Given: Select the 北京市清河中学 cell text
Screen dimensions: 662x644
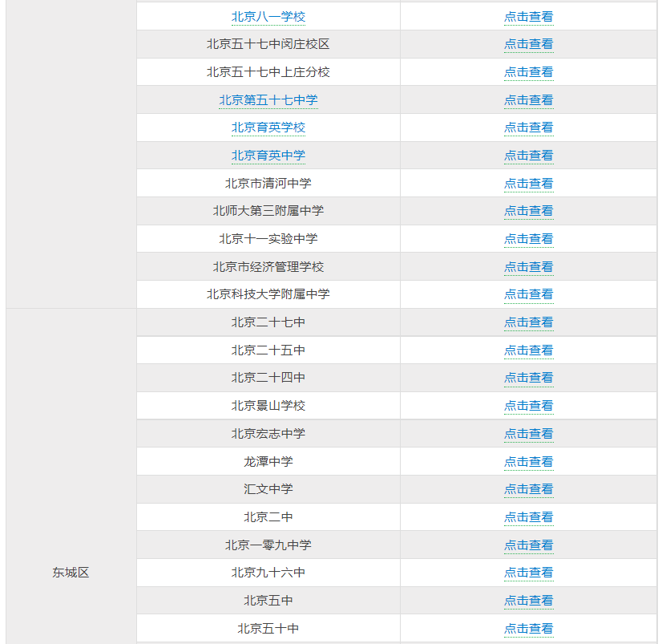Looking at the screenshot, I should tap(268, 184).
